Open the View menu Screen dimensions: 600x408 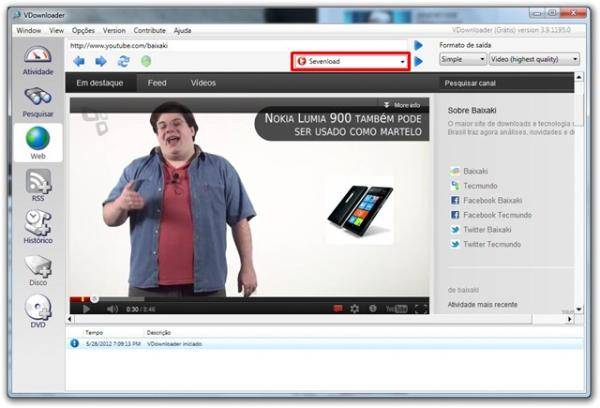click(57, 30)
